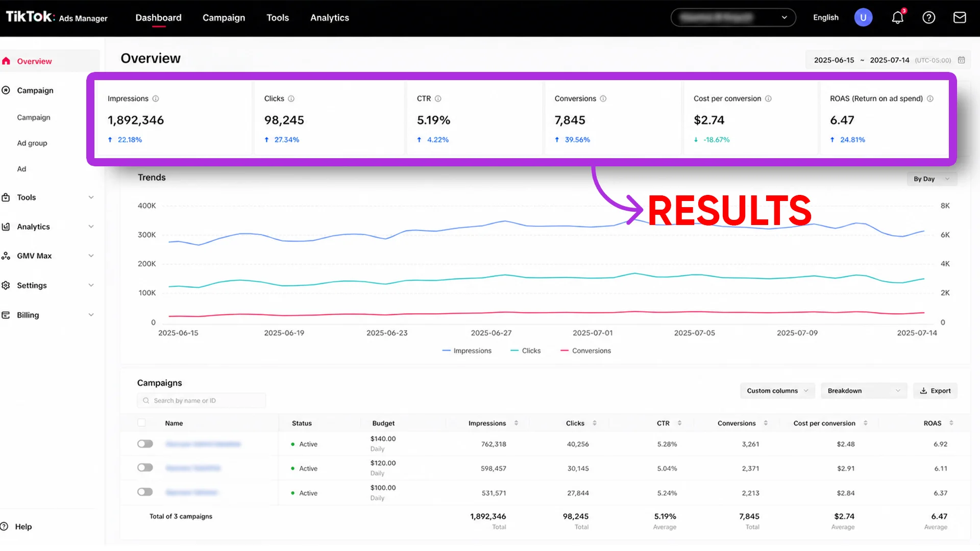Viewport: 980px width, 551px height.
Task: Open the mail inbox icon
Action: [960, 17]
